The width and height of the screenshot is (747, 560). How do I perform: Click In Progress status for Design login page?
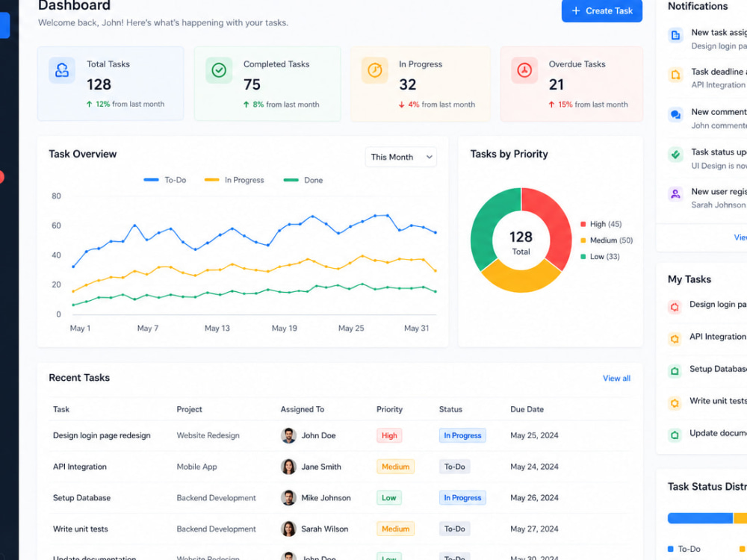pyautogui.click(x=462, y=435)
